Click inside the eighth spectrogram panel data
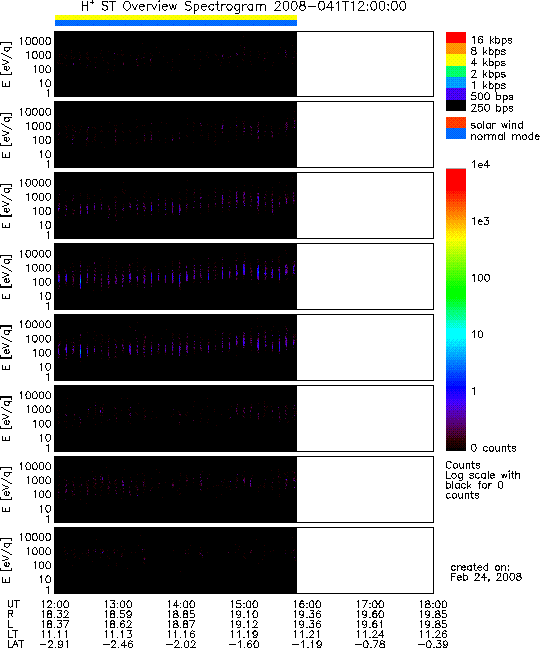Screen dimensions: 540x648 [x=176, y=561]
